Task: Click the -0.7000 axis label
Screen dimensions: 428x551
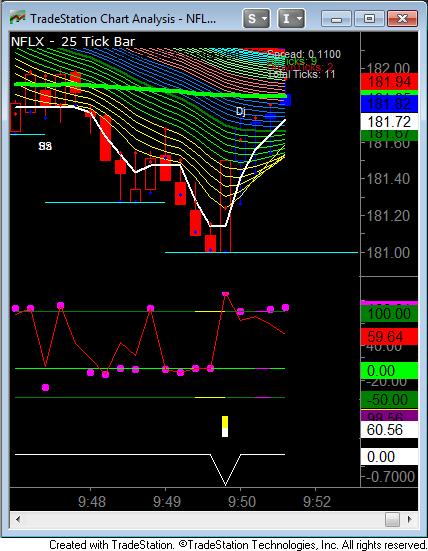Action: coord(390,477)
